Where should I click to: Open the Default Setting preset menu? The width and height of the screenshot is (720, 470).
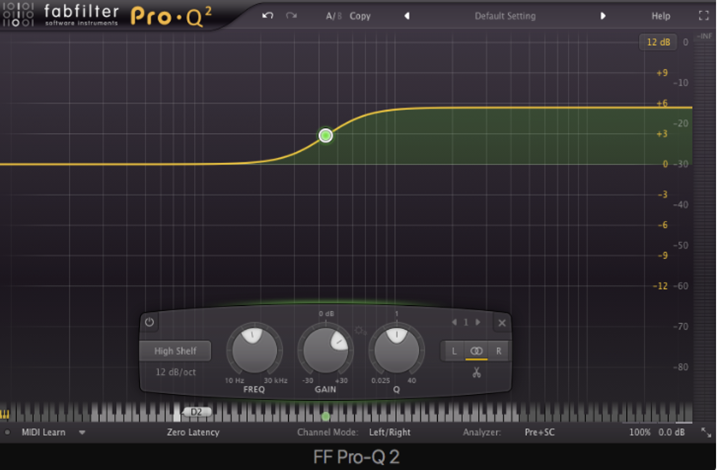[x=504, y=16]
